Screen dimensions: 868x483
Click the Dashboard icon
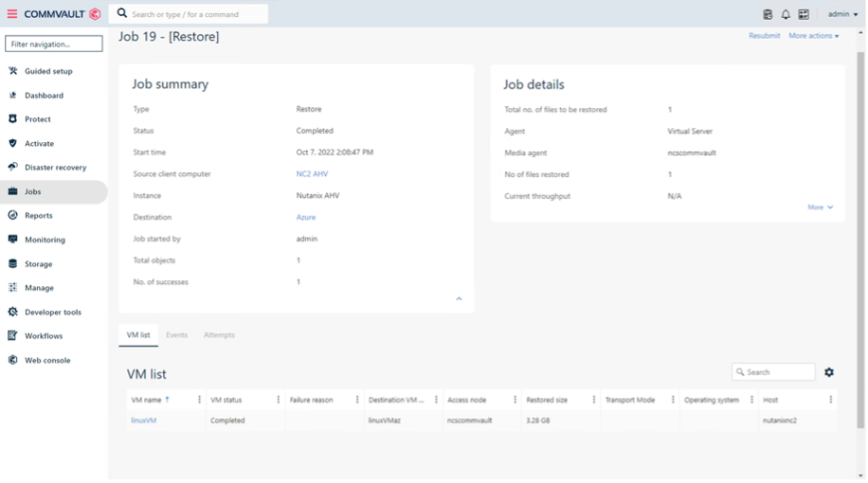[x=12, y=95]
